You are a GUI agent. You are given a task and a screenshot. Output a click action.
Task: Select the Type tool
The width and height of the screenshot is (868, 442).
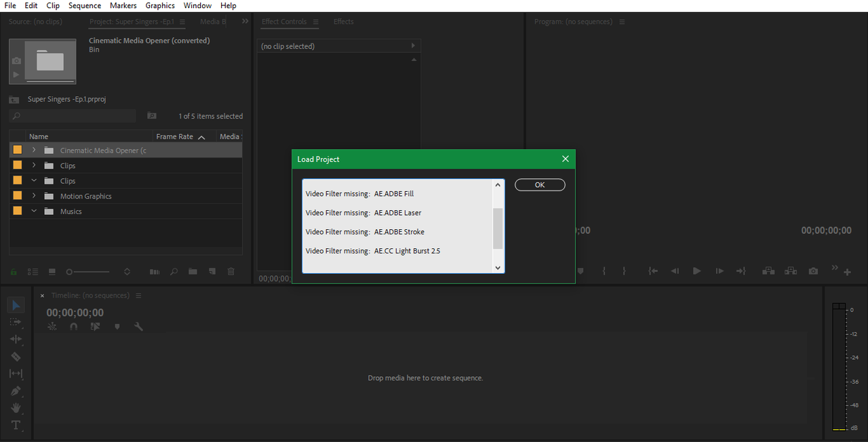(x=16, y=425)
